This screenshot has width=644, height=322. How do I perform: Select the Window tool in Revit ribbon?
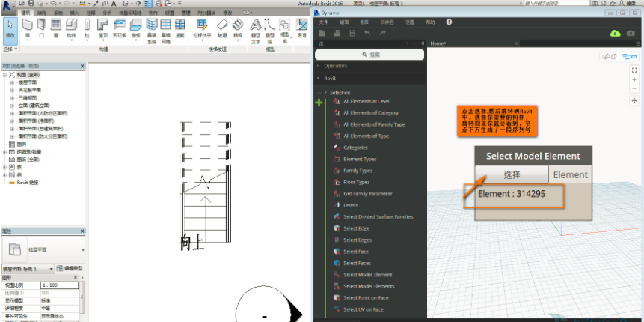point(56,29)
